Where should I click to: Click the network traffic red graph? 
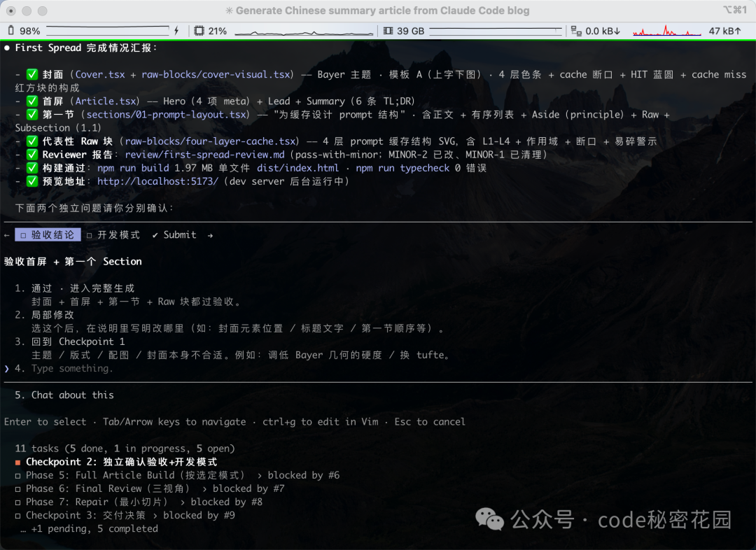(667, 31)
